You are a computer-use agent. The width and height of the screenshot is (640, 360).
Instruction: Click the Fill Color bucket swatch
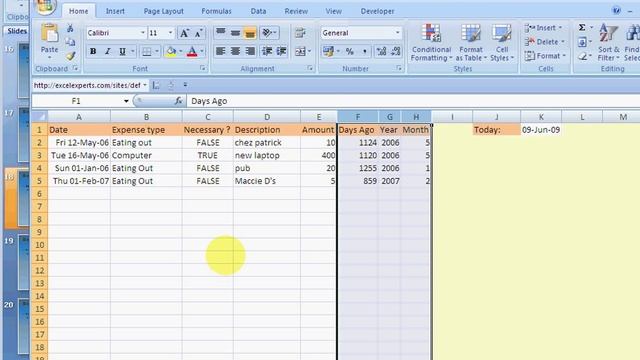(x=171, y=51)
